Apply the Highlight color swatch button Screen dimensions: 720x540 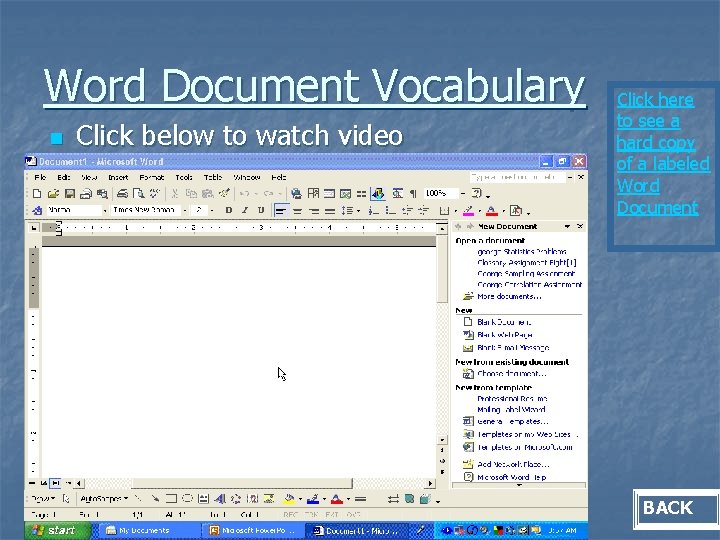pos(468,211)
